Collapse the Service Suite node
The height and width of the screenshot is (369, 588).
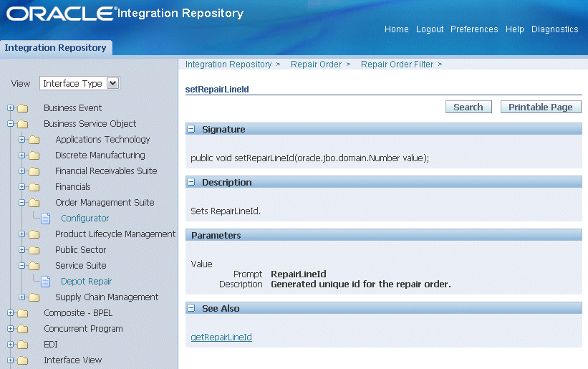[21, 266]
